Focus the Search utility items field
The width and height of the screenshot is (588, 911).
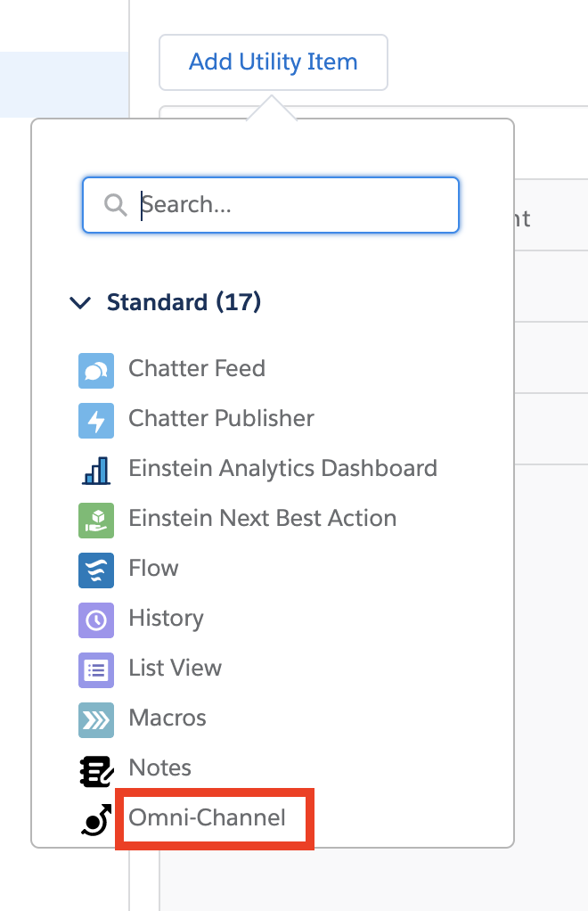(x=294, y=205)
